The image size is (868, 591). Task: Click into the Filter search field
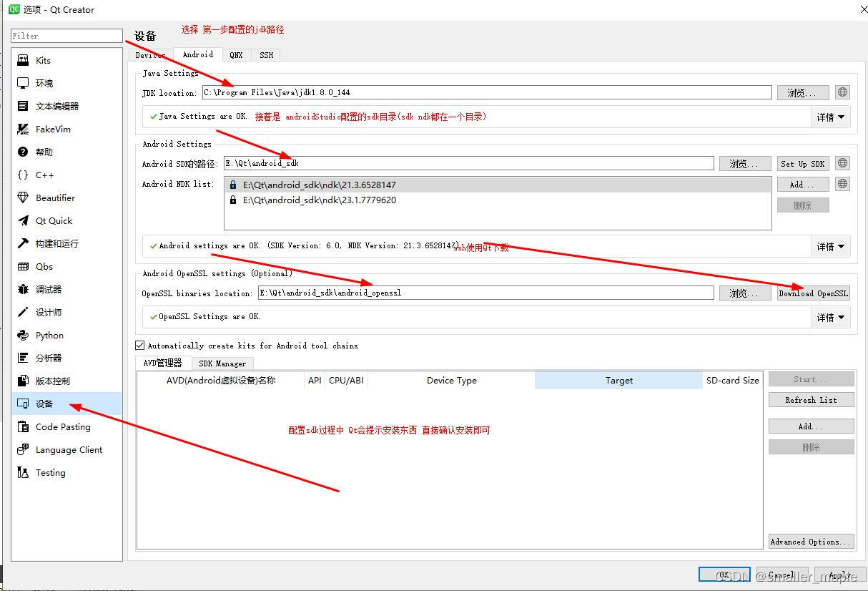67,35
